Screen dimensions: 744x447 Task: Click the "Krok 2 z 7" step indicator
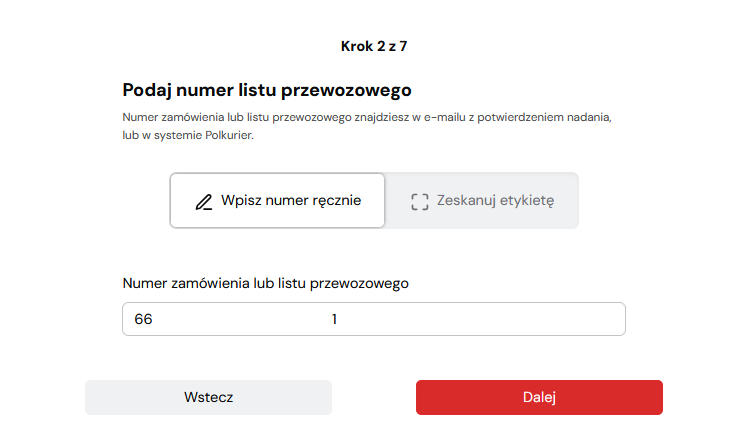coord(373,46)
